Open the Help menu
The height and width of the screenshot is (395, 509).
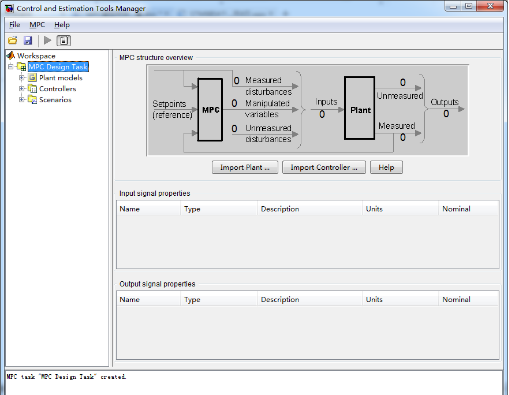[x=62, y=25]
